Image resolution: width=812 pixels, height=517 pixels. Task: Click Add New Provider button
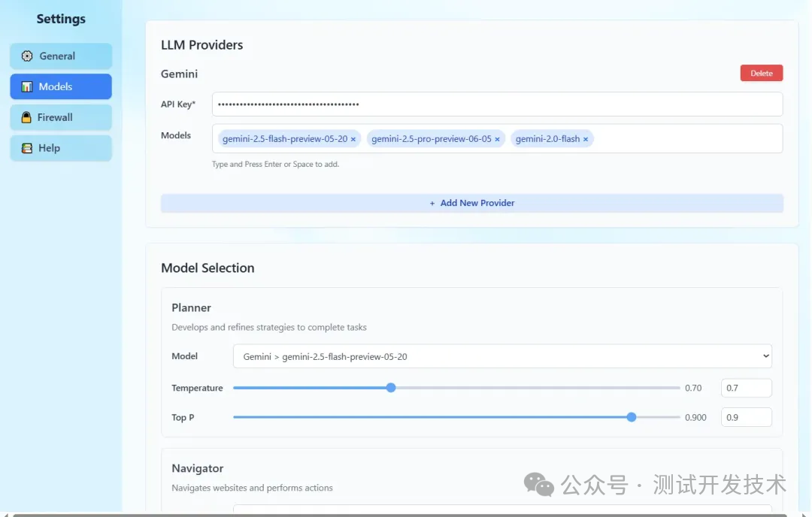pyautogui.click(x=471, y=204)
